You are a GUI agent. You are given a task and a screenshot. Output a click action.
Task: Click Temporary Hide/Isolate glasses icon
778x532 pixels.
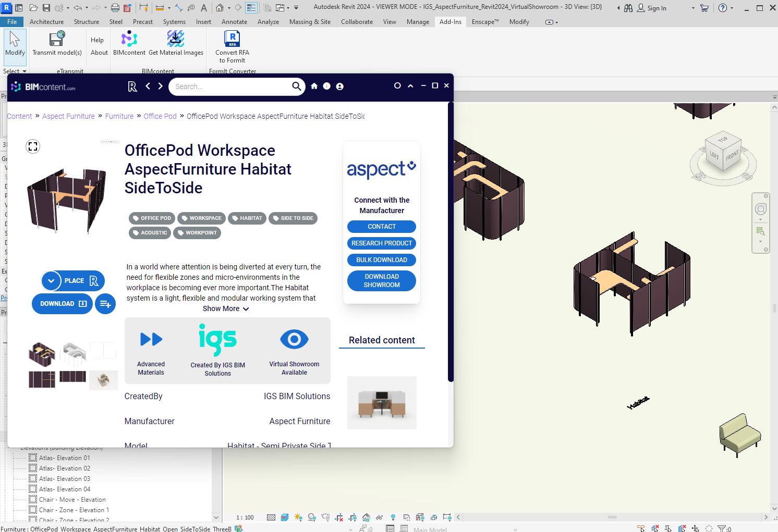pyautogui.click(x=379, y=517)
